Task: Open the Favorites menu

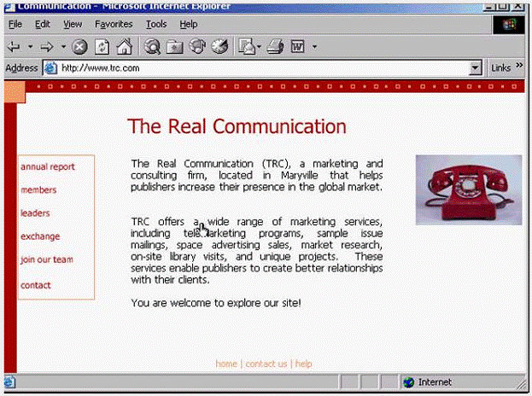Action: pos(114,25)
